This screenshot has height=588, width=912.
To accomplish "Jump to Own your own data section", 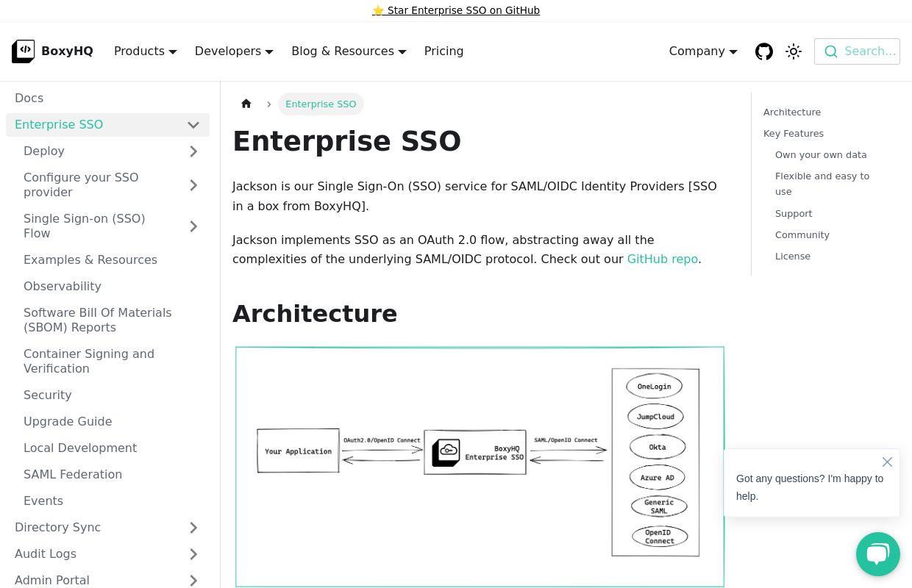I will (x=821, y=155).
